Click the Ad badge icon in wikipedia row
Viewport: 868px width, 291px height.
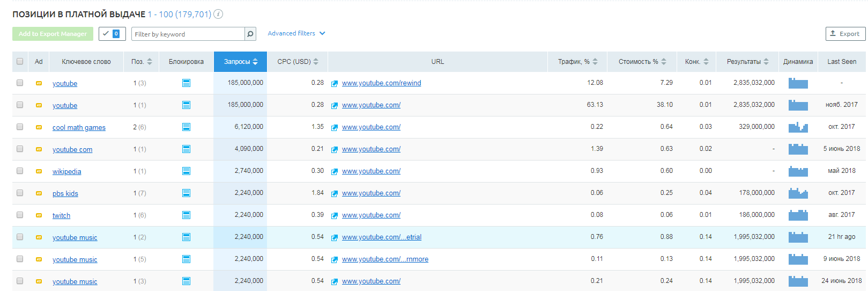click(39, 171)
